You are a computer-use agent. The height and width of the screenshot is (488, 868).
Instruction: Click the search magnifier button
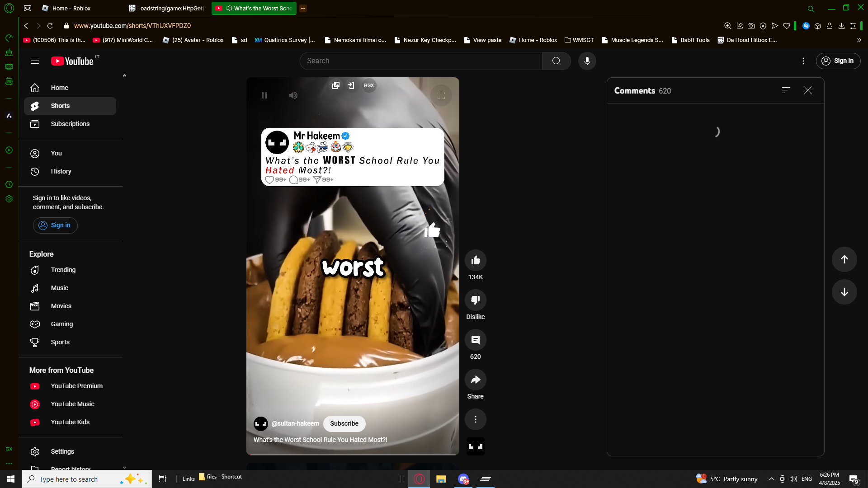[x=556, y=61]
